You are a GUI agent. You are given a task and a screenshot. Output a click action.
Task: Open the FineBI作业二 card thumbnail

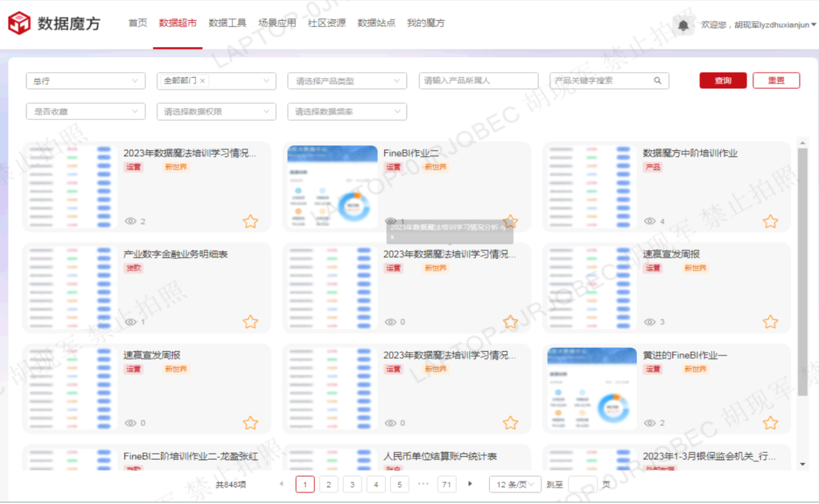click(x=332, y=187)
